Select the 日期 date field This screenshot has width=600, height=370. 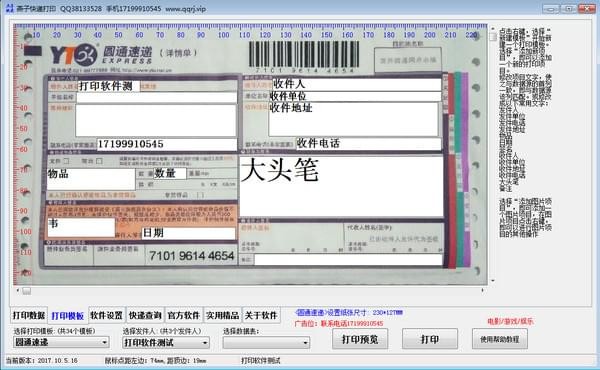pyautogui.click(x=188, y=233)
